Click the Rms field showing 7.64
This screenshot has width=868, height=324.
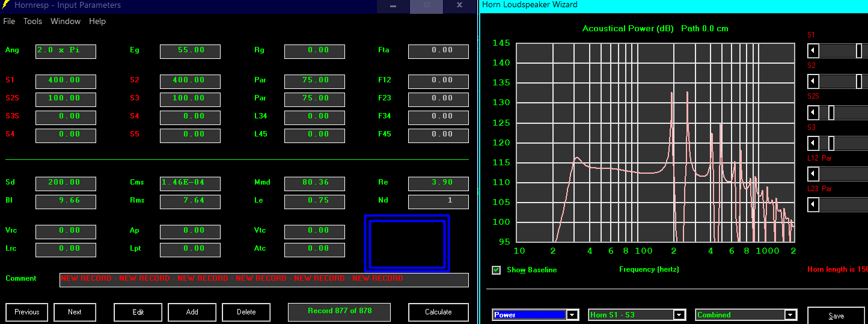190,201
